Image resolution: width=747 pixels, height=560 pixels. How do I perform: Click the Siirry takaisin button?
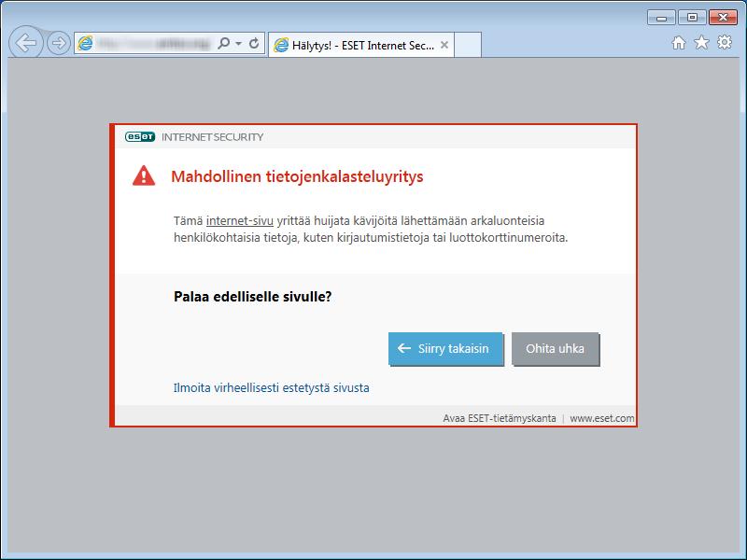446,348
